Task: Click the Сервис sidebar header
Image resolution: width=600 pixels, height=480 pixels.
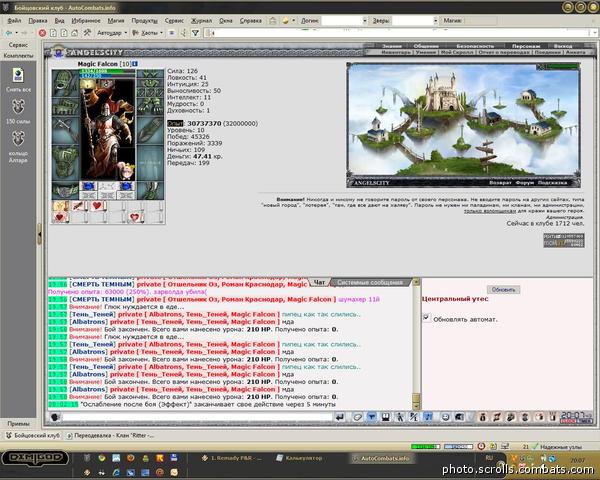Action: 18,45
